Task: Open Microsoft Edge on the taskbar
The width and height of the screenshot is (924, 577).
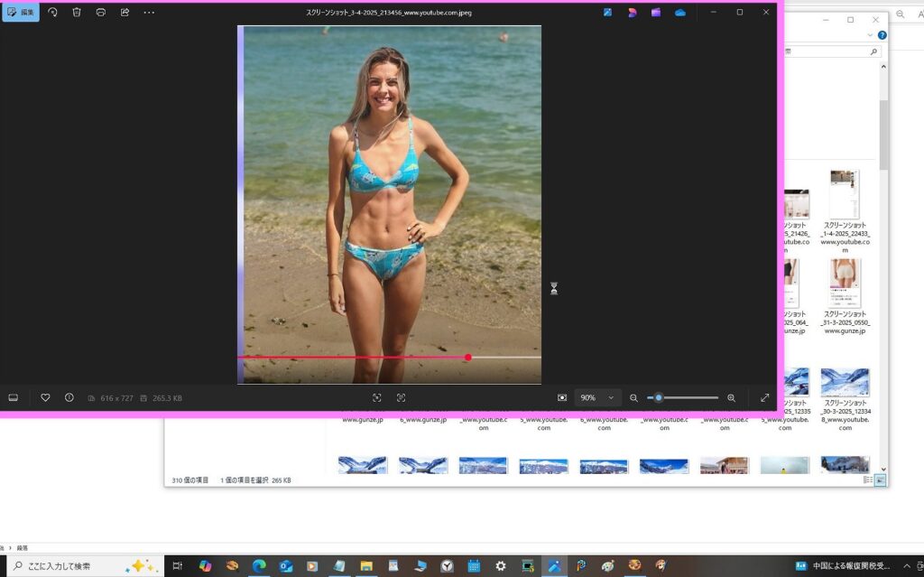Action: click(259, 566)
